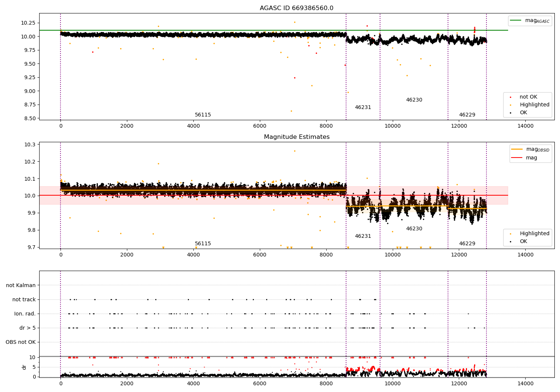The width and height of the screenshot is (560, 392).
Task: Click obsid label 46231 in top plot
Action: coord(363,108)
